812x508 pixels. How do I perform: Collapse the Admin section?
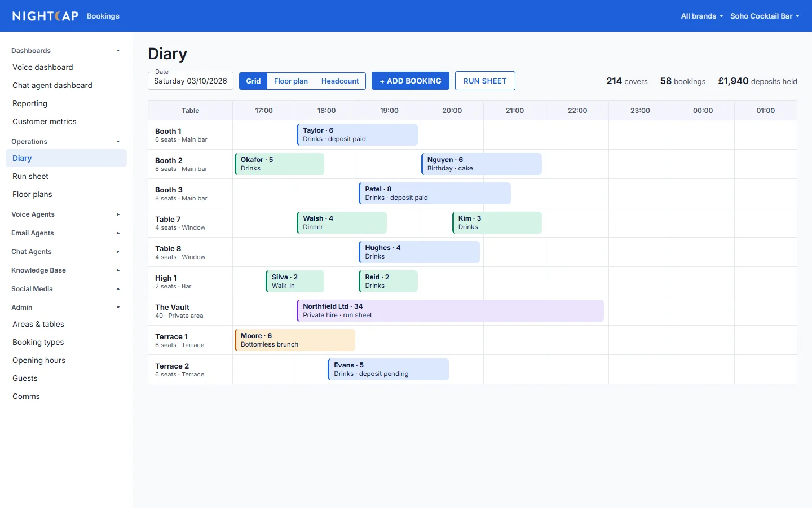click(66, 308)
